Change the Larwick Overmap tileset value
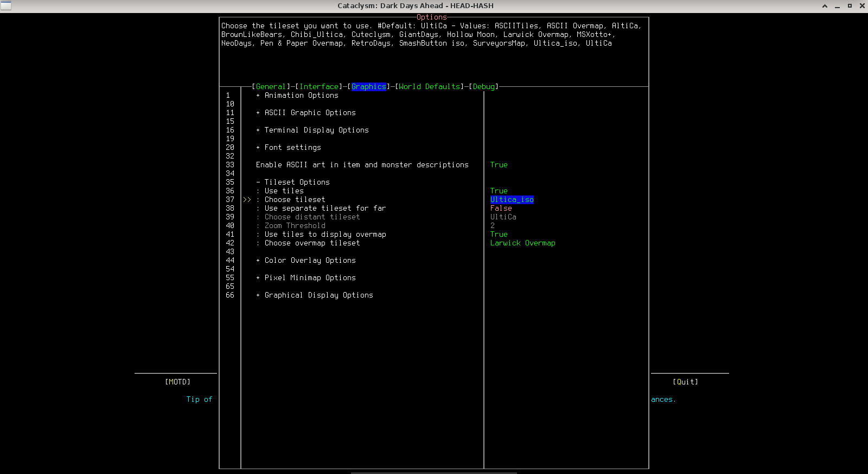Image resolution: width=868 pixels, height=474 pixels. [522, 243]
